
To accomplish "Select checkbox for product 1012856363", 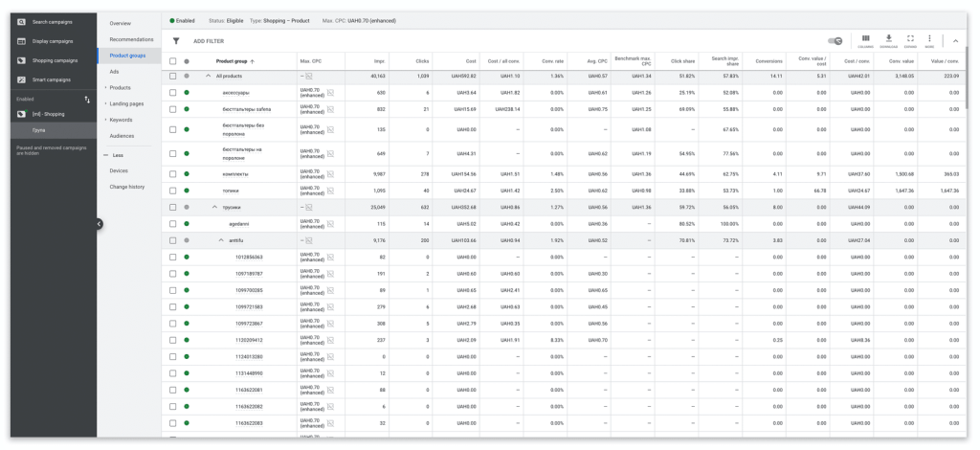I will 172,257.
